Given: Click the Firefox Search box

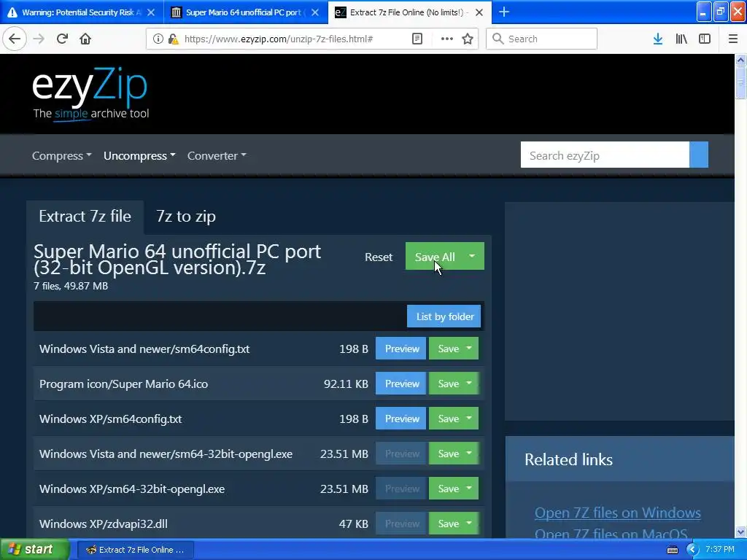Looking at the screenshot, I should [x=542, y=39].
